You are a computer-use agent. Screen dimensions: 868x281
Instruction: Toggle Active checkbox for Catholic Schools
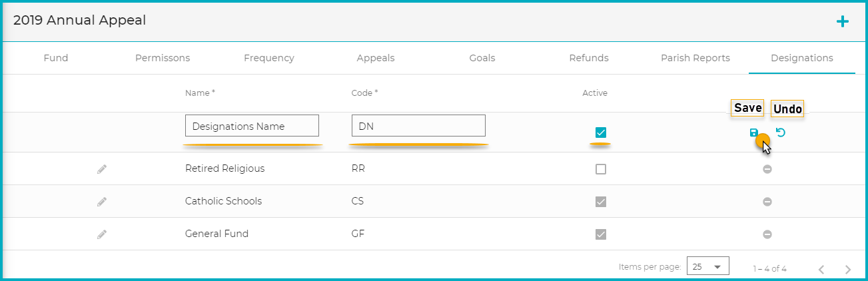pyautogui.click(x=601, y=202)
